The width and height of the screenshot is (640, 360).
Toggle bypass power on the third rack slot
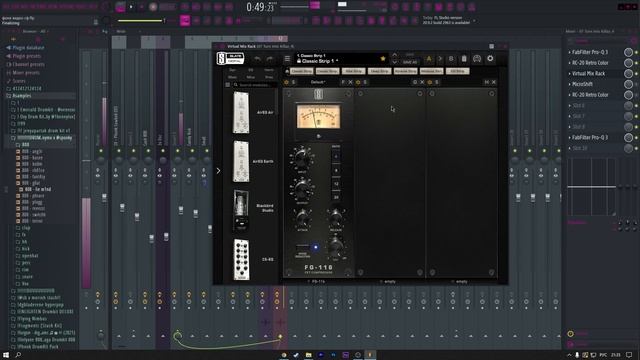click(429, 82)
